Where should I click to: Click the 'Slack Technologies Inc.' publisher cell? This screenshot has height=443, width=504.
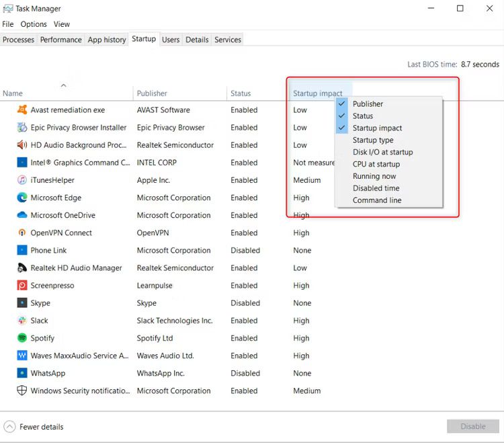pyautogui.click(x=175, y=321)
